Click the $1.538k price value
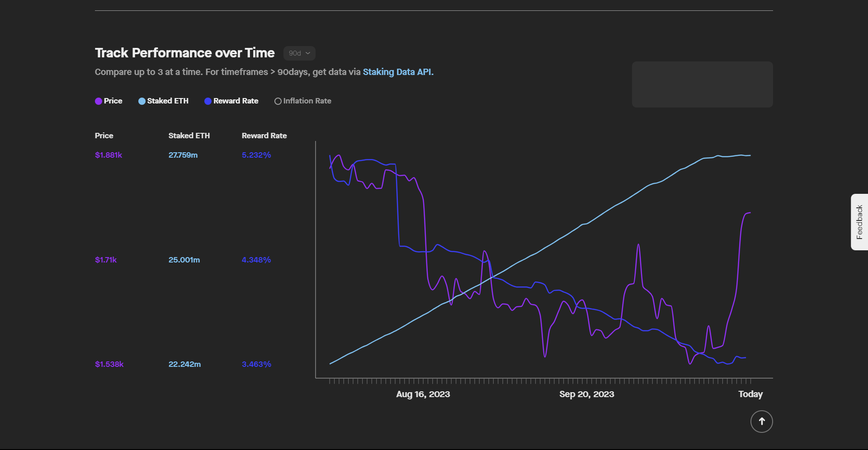Image resolution: width=868 pixels, height=450 pixels. coord(109,364)
